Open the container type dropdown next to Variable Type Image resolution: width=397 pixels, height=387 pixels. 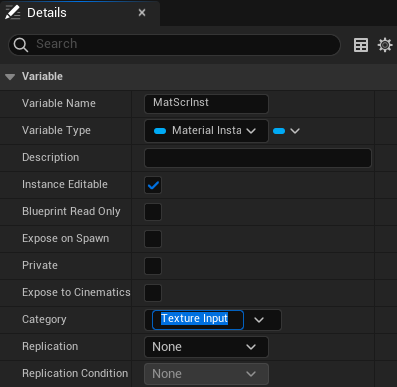(x=286, y=131)
